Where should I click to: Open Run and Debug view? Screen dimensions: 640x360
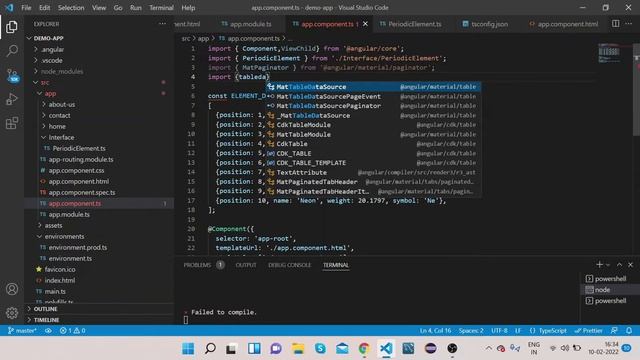coord(12,99)
